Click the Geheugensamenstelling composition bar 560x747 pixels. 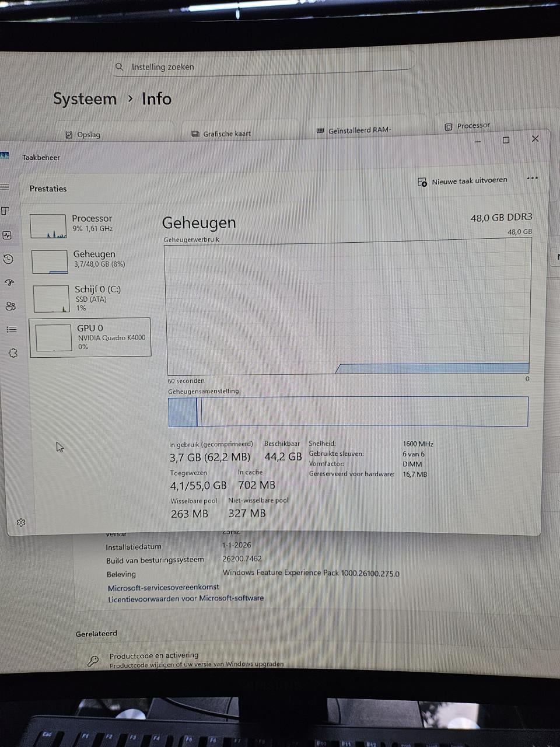[348, 411]
